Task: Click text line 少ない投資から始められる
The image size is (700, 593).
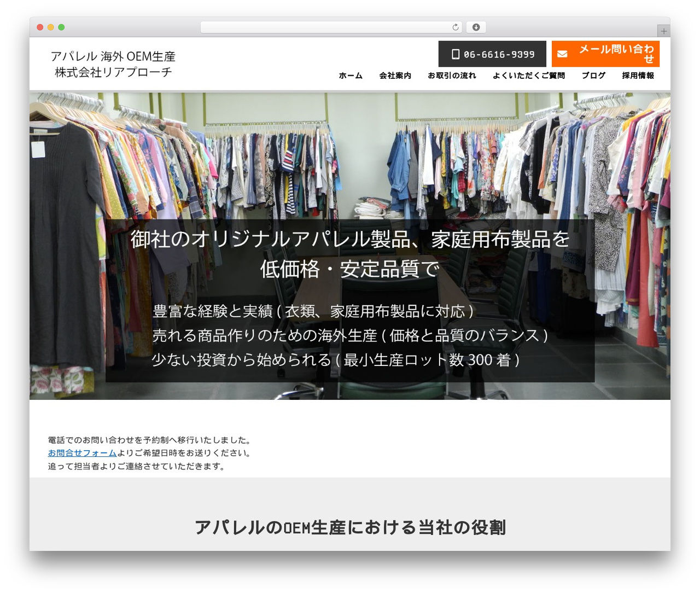Action: tap(336, 359)
